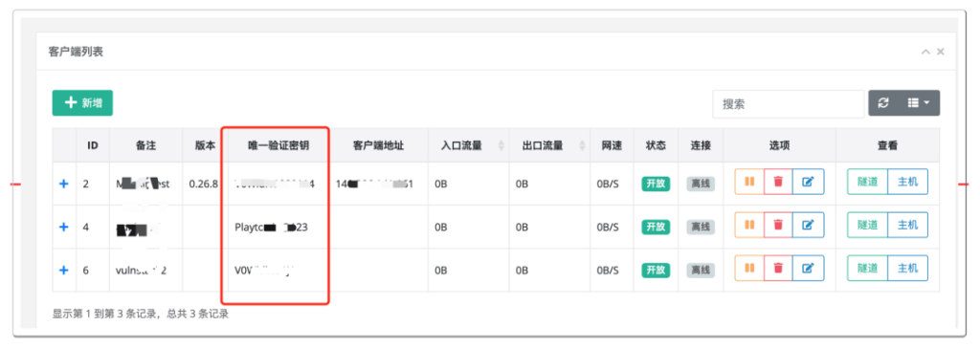Open 隧道 tunnels for client ID 6
Viewport: 980px width, 348px height.
[x=867, y=268]
